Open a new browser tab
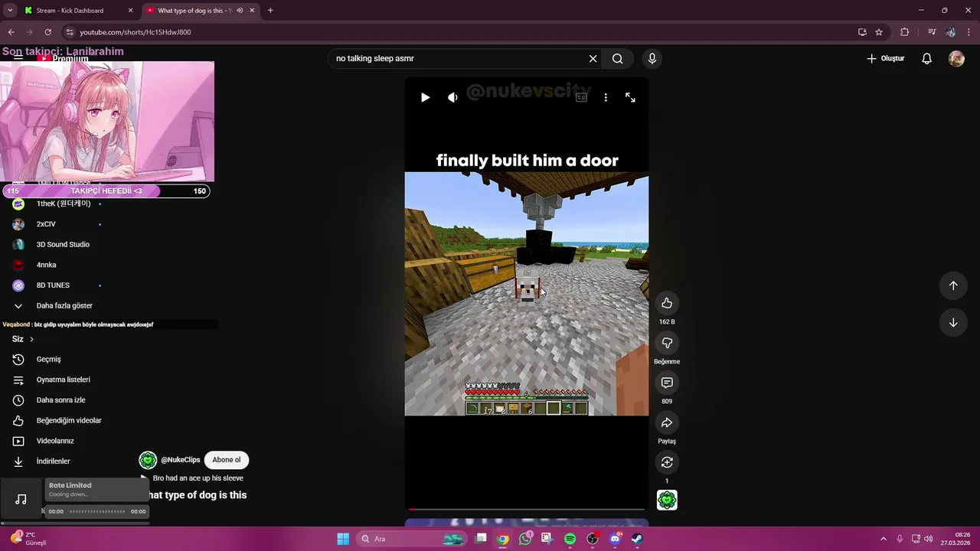The width and height of the screenshot is (980, 551). click(270, 11)
